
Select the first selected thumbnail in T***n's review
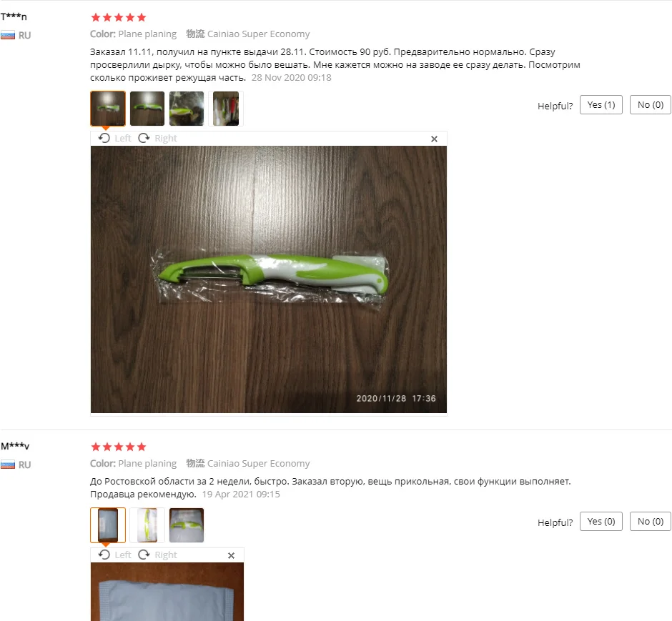tap(108, 109)
